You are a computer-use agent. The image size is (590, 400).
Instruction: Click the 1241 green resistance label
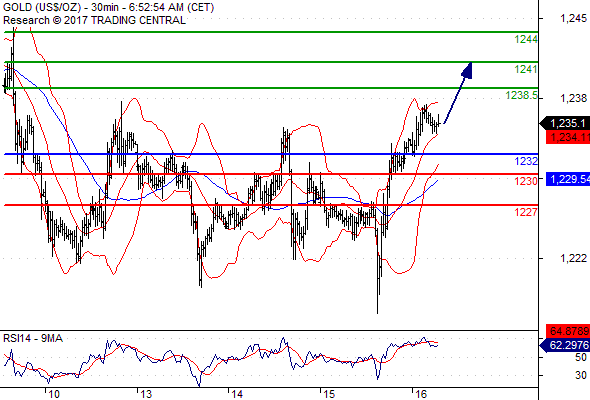(526, 69)
